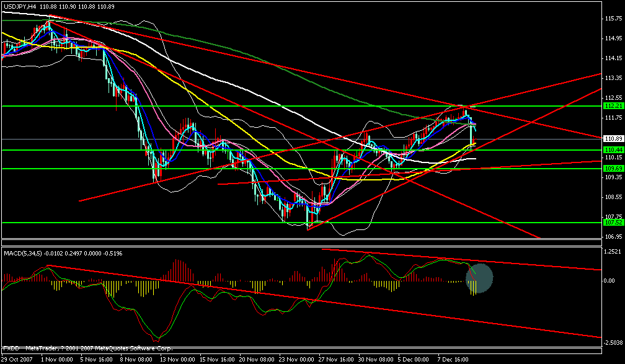Click the 7 Dec 16:00 date label
This screenshot has width=625, height=364.
click(x=452, y=358)
